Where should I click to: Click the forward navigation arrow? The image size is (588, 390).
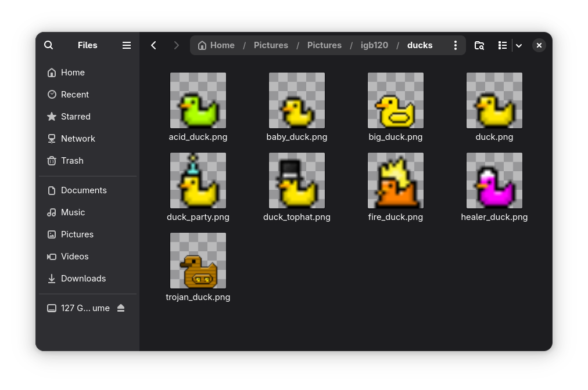tap(176, 45)
